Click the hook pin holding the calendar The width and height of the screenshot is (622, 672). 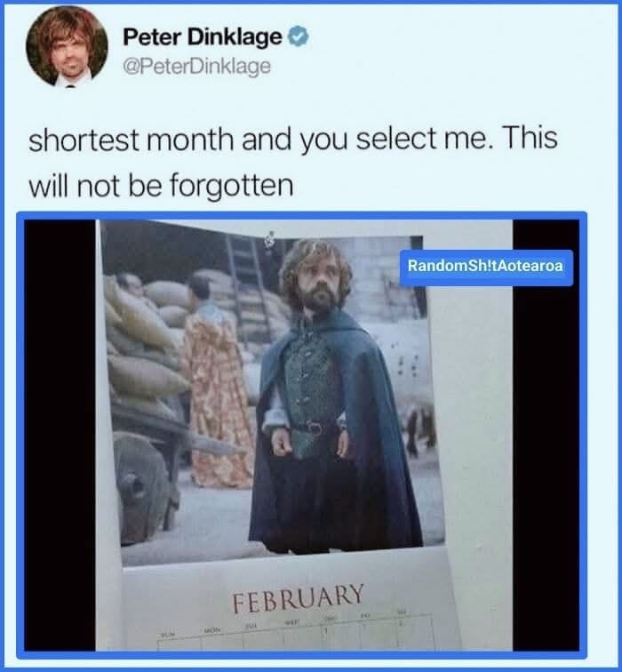click(269, 239)
